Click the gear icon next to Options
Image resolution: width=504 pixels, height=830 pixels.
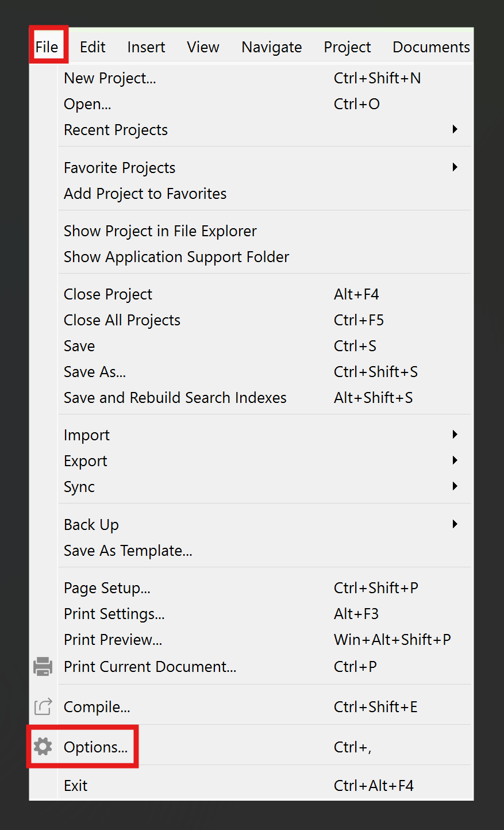point(43,747)
